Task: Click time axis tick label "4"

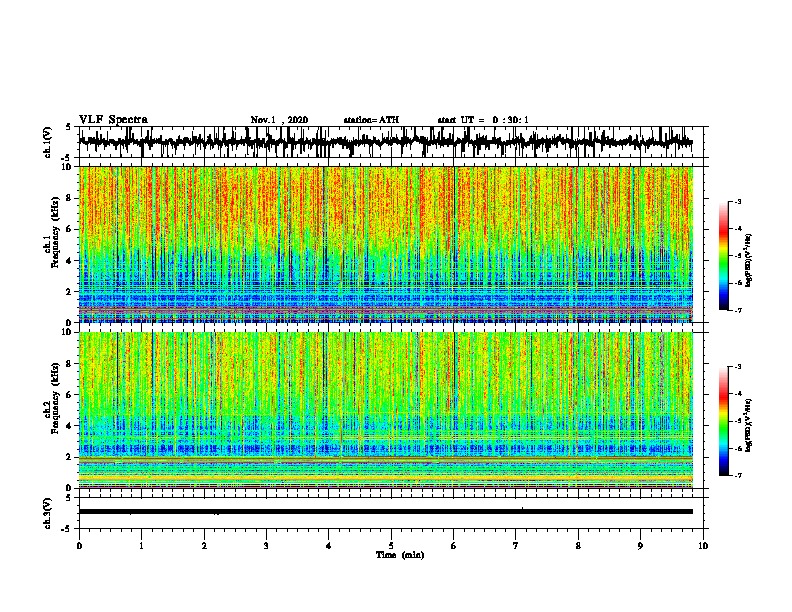Action: (x=329, y=545)
